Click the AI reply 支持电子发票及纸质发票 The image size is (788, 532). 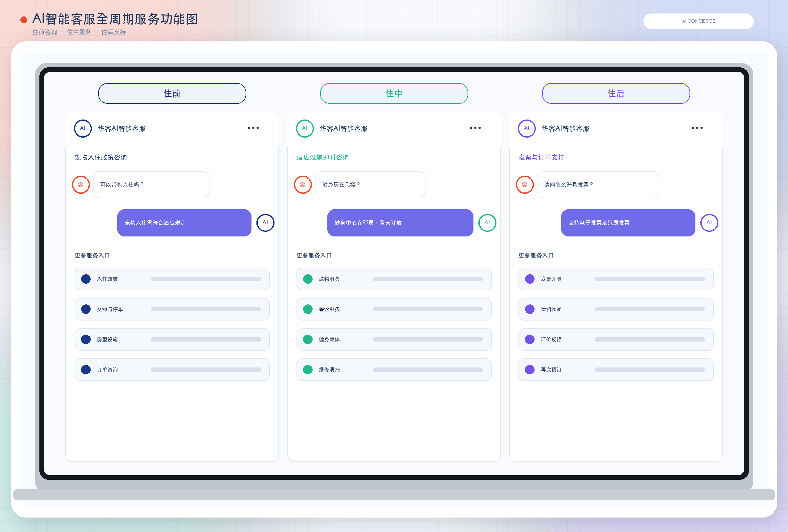(x=628, y=223)
